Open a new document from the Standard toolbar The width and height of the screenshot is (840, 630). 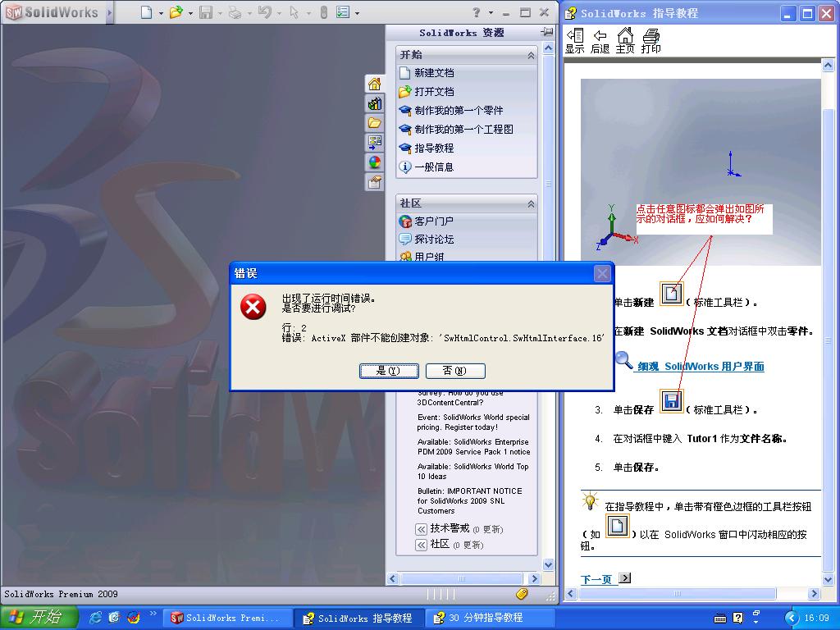[x=148, y=11]
